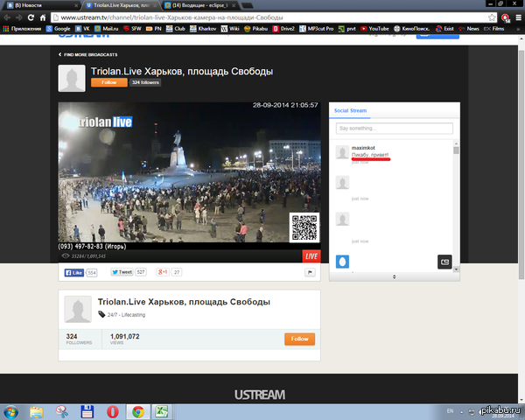This screenshot has height=420, width=525.
Task: Switch to the Новости browser tab
Action: (37, 4)
